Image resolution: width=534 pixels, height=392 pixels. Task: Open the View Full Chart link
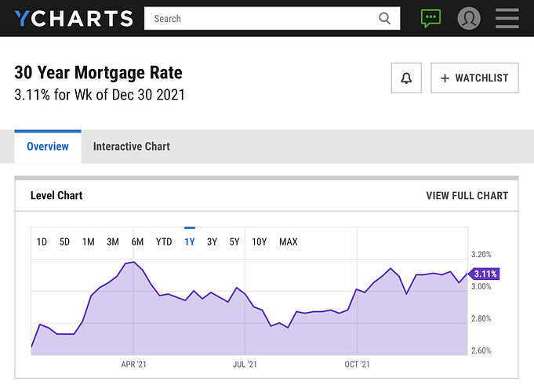(x=467, y=196)
